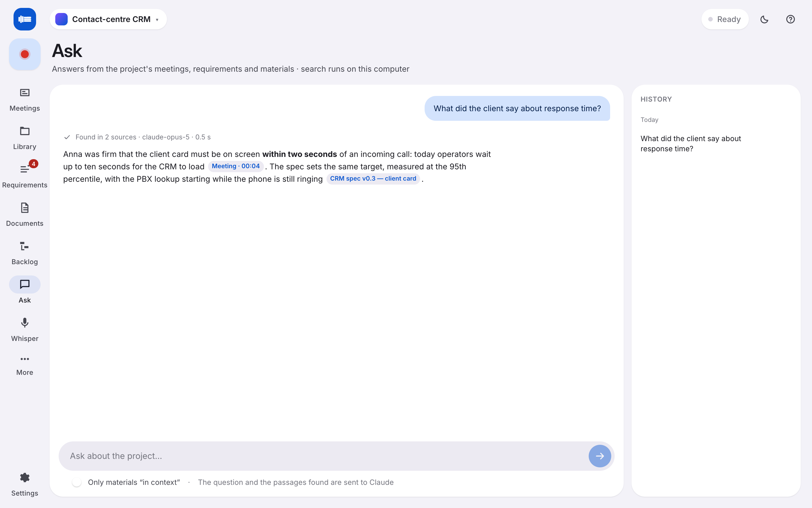Click the bold "within two seconds" text

[299, 154]
